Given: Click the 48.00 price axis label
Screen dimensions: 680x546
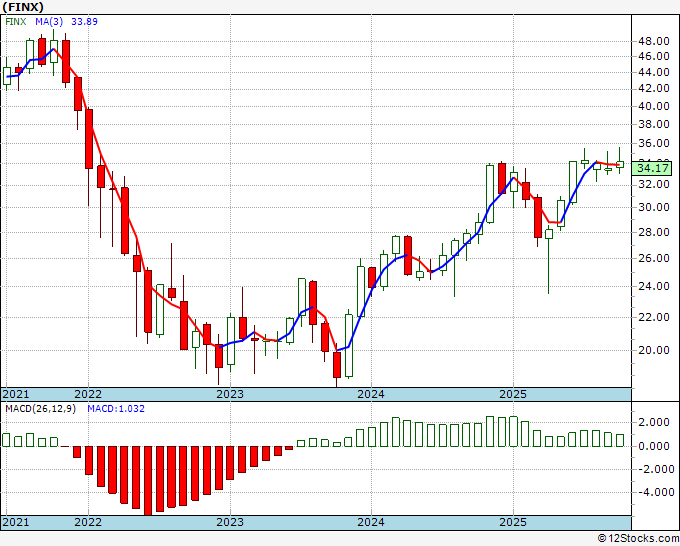Looking at the screenshot, I should [654, 42].
